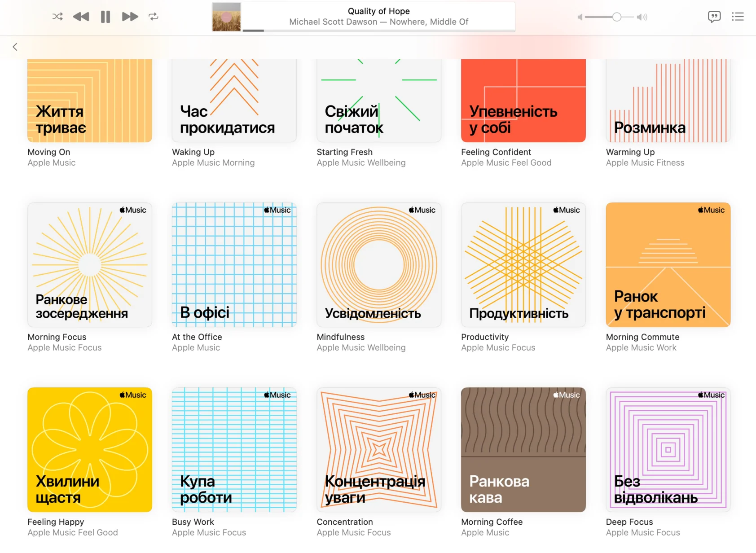Set volume to maximum with loud speaker icon

tap(642, 17)
